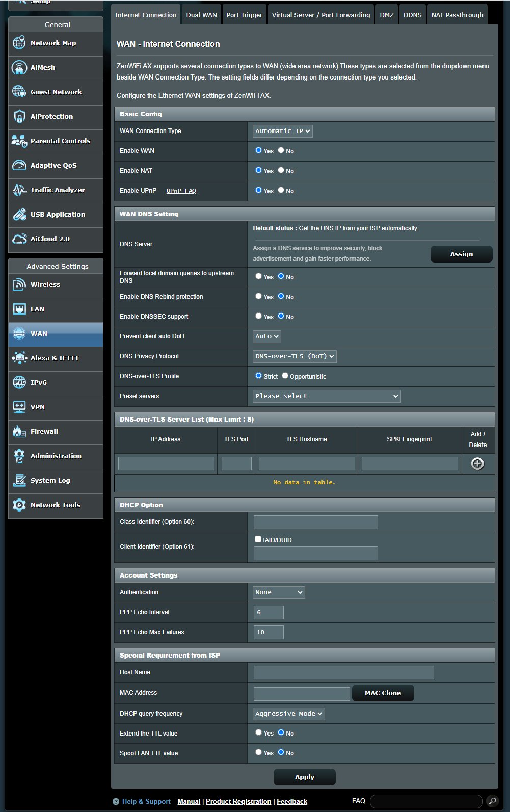Set Spoof LAN TTL value to Yes
Screen dimensions: 510x812
(x=258, y=752)
